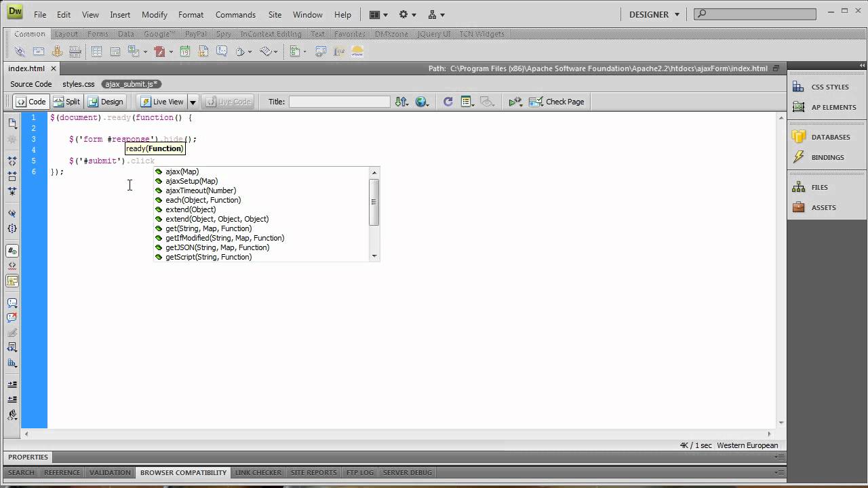This screenshot has height=488, width=868.
Task: Open the Format menu
Action: (191, 14)
